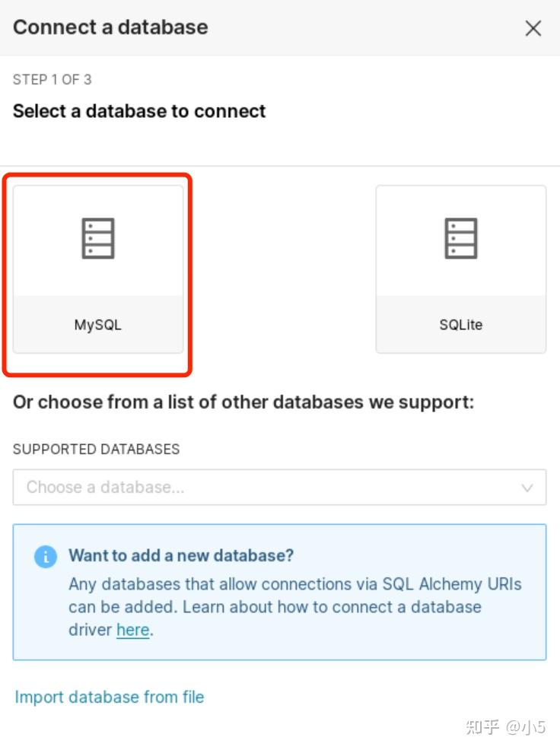Click the MySQL label text
Image resolution: width=560 pixels, height=750 pixels.
click(x=98, y=325)
